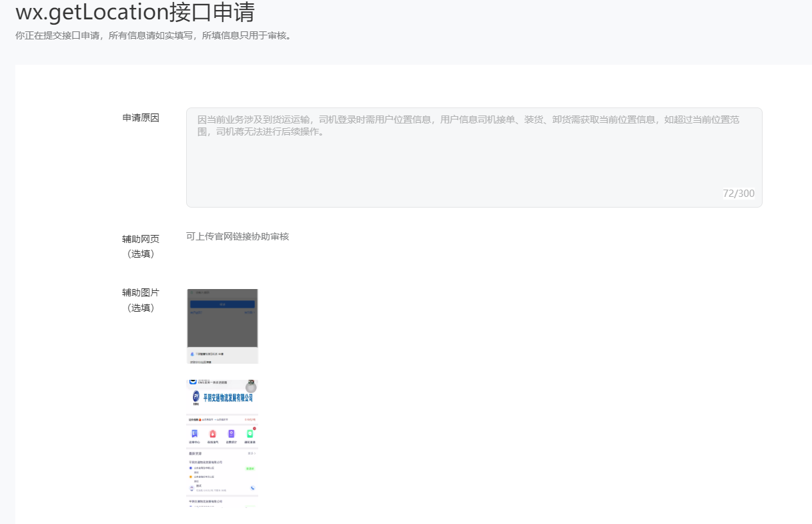Click the 申请原因 reason text area
Image resolution: width=812 pixels, height=524 pixels.
(x=474, y=158)
